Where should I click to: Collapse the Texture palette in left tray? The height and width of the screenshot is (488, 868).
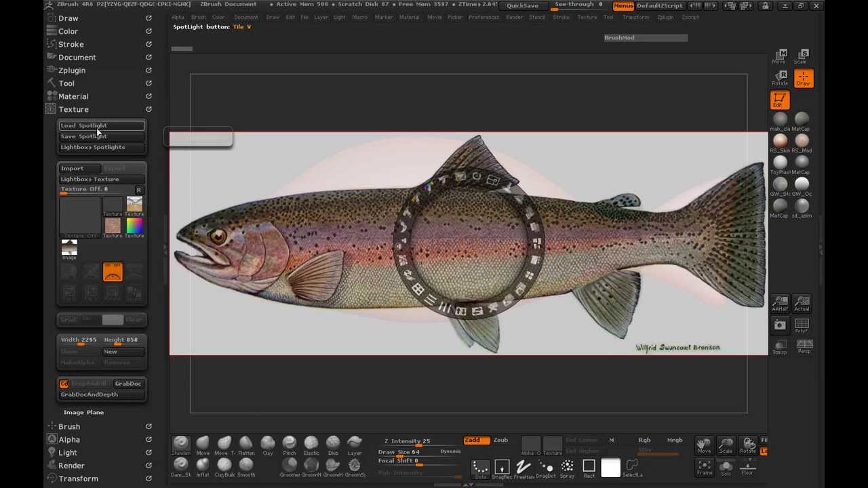[73, 109]
